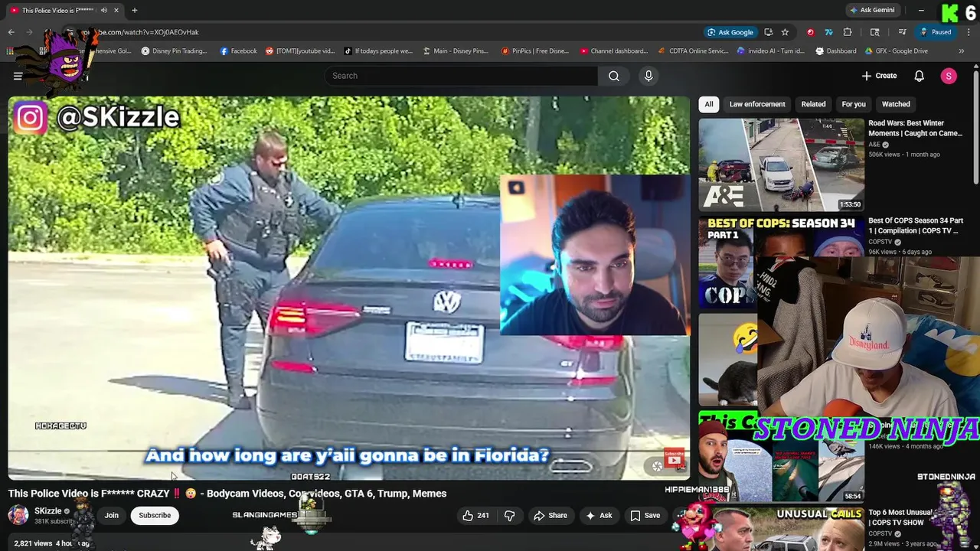Viewport: 980px width, 551px height.
Task: Open the Facebook bookmark
Action: [x=238, y=51]
